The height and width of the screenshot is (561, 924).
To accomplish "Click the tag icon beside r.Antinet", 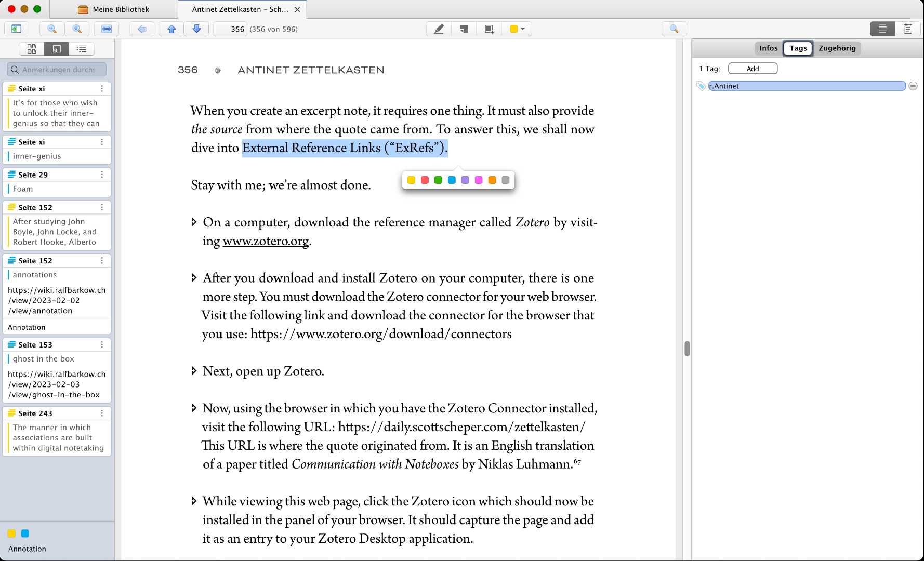I will tap(701, 86).
